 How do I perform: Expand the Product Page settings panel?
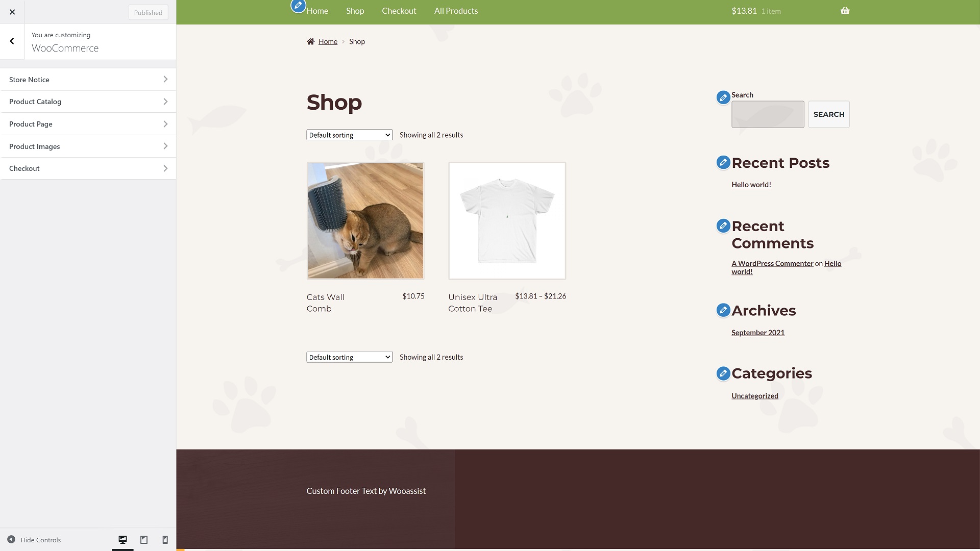(88, 124)
